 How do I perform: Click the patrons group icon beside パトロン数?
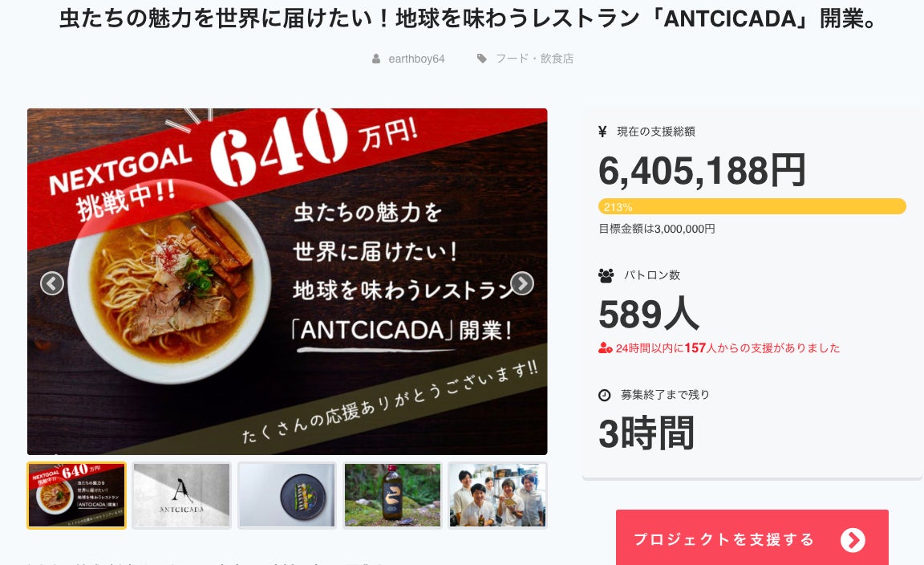pos(606,275)
